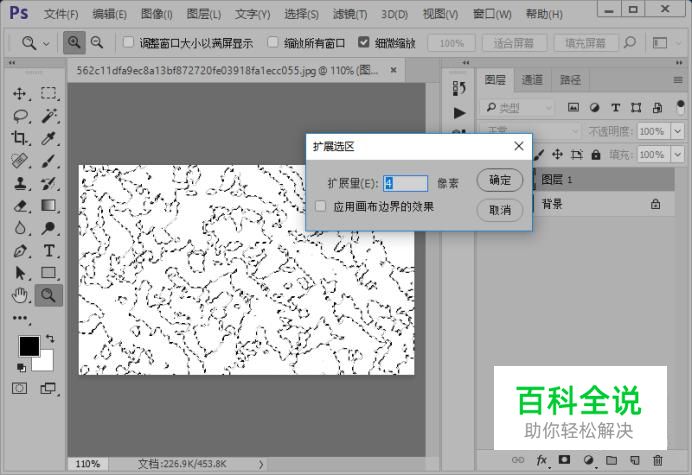The image size is (692, 475).
Task: Enable resize windows to fit checkbox
Action: [x=128, y=42]
